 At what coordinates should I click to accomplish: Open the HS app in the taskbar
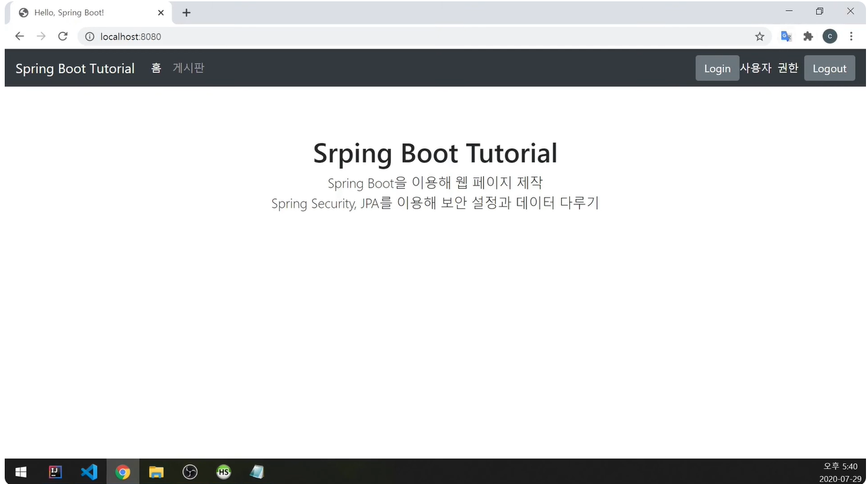[x=223, y=472]
